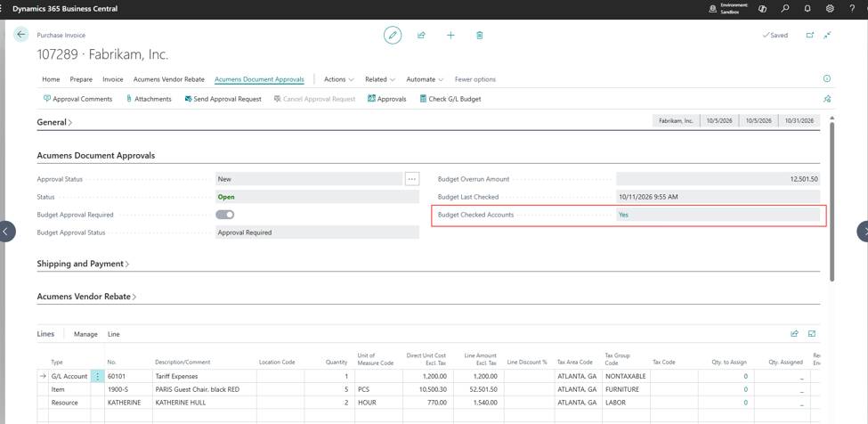This screenshot has width=868, height=424.
Task: Open row menu for G/L Account line
Action: click(97, 377)
